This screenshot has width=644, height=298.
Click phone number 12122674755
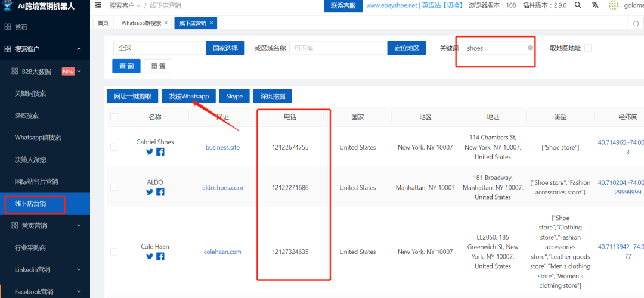(290, 147)
